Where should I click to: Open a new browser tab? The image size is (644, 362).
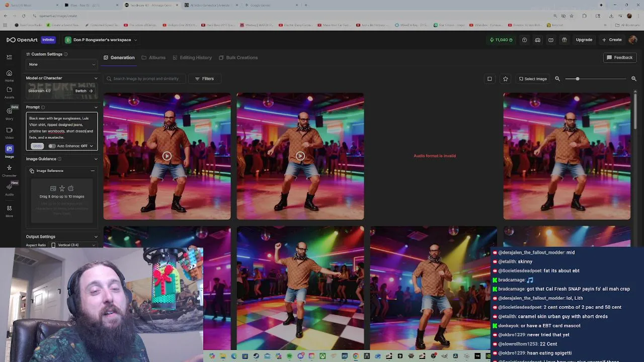coord(306,5)
